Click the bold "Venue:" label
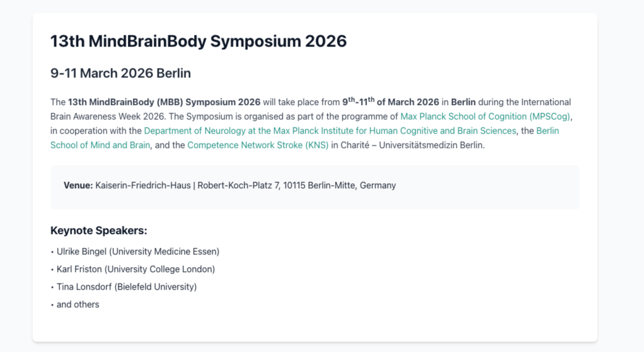 pyautogui.click(x=78, y=186)
